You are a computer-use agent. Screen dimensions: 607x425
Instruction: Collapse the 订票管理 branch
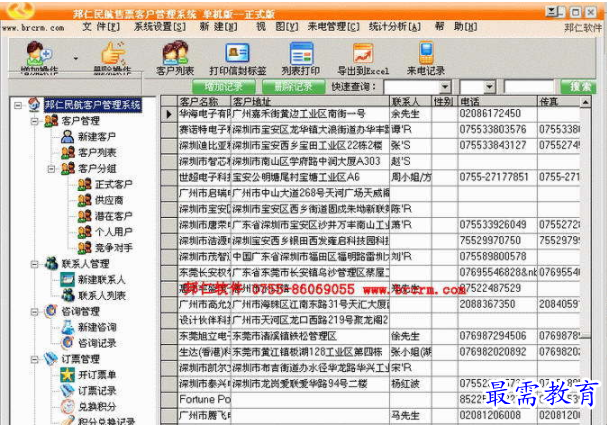34,359
